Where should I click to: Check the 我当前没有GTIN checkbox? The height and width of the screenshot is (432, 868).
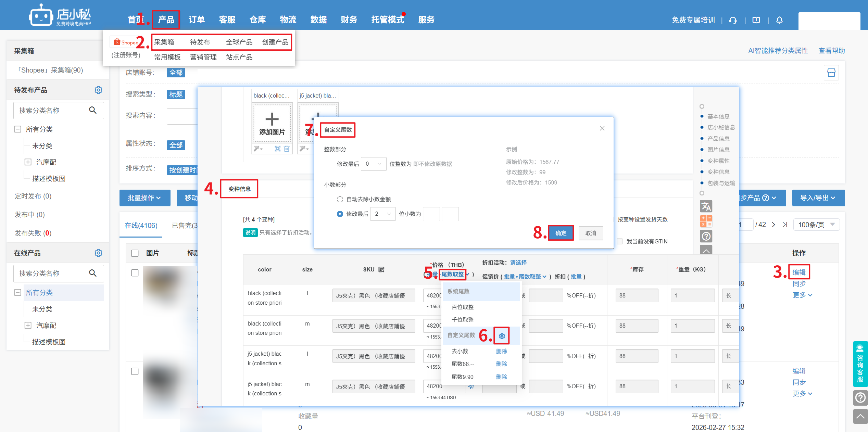pos(620,241)
